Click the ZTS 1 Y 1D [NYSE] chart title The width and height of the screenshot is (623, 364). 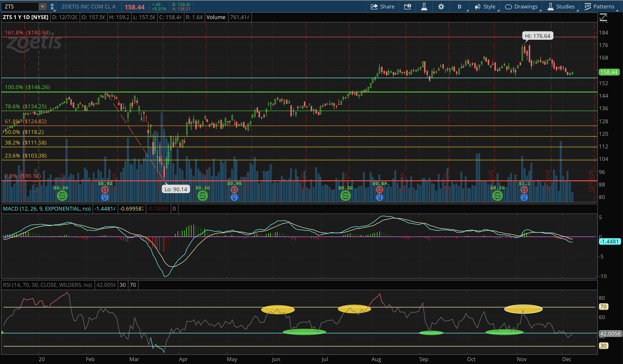[x=26, y=17]
